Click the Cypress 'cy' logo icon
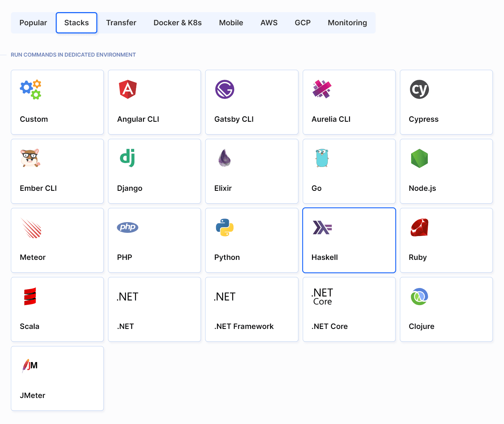The width and height of the screenshot is (504, 424). (x=419, y=89)
